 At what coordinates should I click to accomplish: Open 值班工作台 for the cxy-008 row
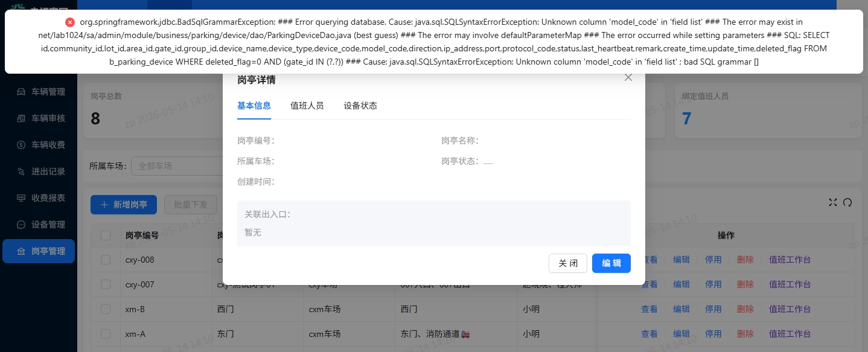790,260
